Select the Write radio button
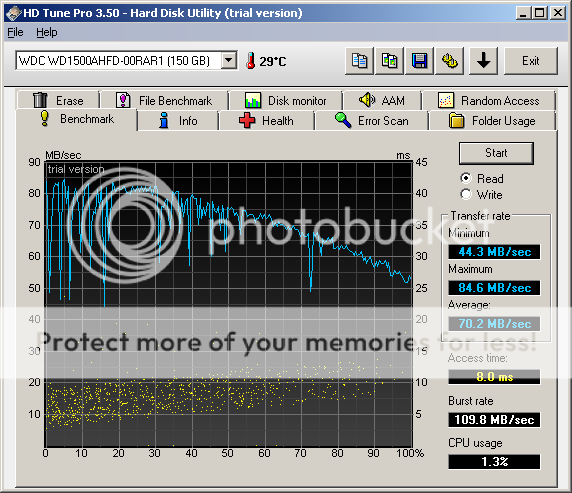Viewport: 572px width, 493px height. pyautogui.click(x=466, y=194)
